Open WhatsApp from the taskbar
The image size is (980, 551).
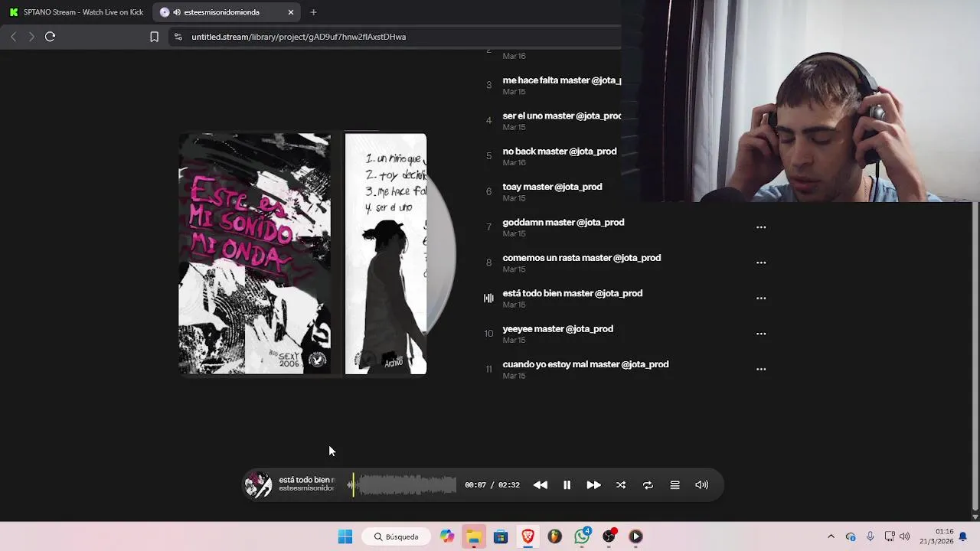[x=582, y=536]
